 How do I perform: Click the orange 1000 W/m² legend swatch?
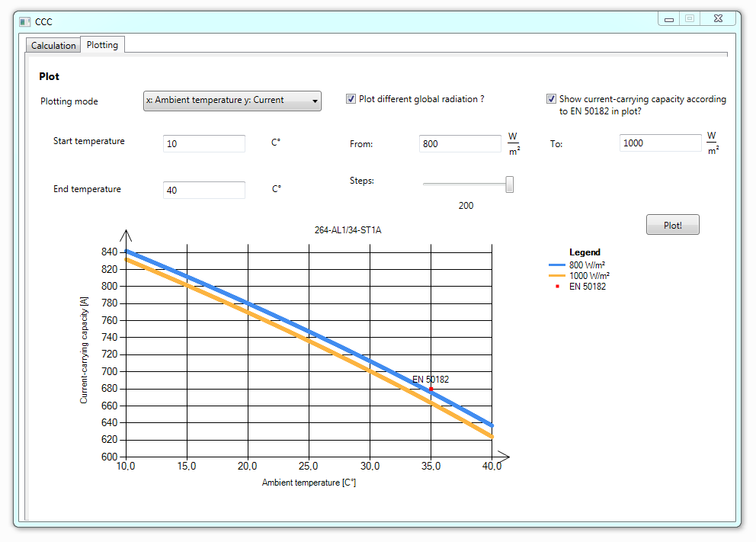(557, 276)
